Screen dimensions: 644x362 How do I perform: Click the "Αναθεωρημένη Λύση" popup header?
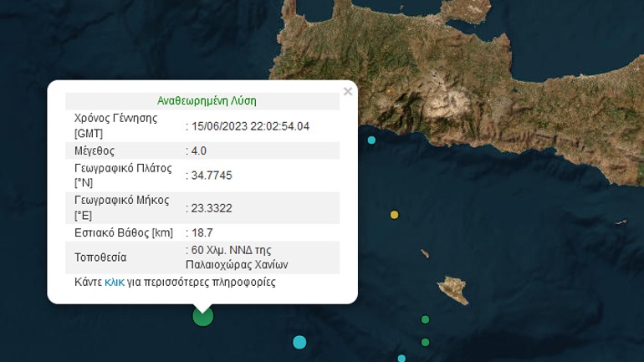(207, 101)
